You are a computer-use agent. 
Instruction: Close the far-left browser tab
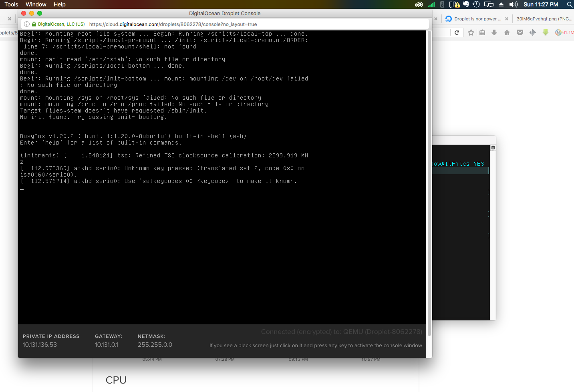pos(10,19)
